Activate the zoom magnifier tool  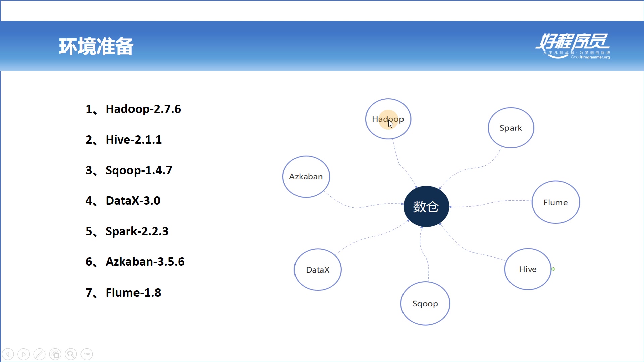[71, 354]
